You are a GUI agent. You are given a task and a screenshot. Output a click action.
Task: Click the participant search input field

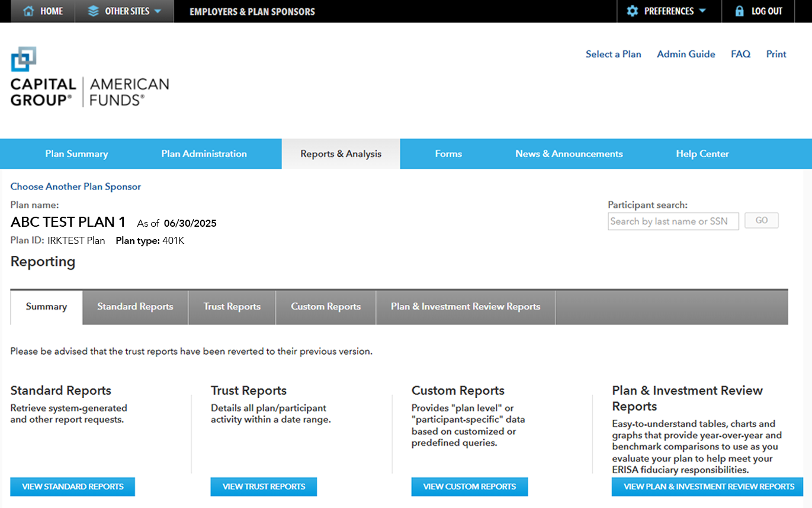pos(673,221)
